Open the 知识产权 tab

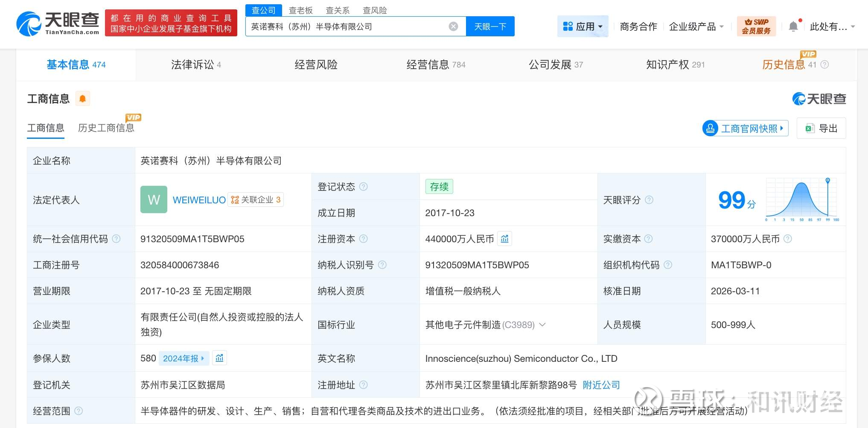(675, 64)
